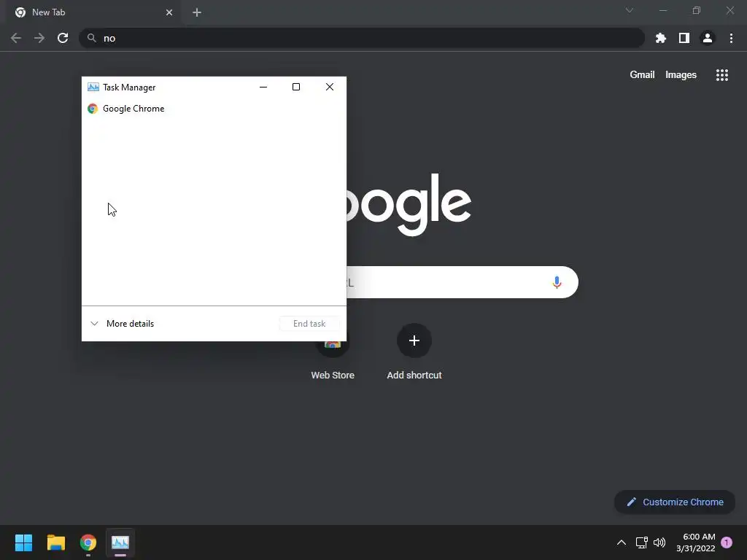Open the Windows Start menu
This screenshot has width=747, height=560.
(x=23, y=542)
